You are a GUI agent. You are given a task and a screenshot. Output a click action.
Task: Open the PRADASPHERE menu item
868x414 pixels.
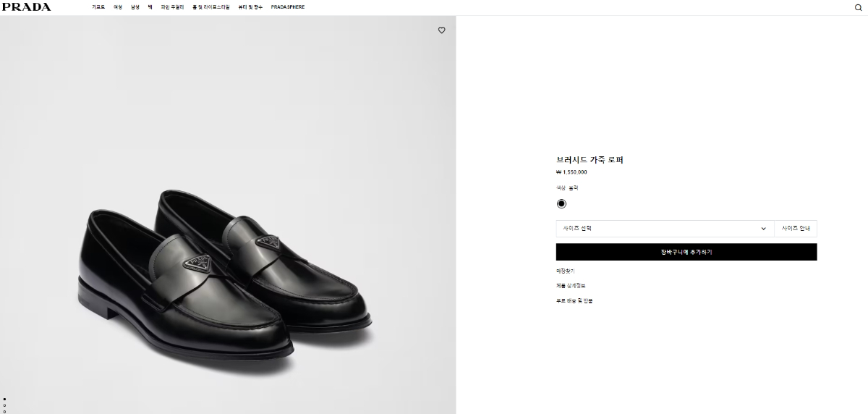pos(288,7)
